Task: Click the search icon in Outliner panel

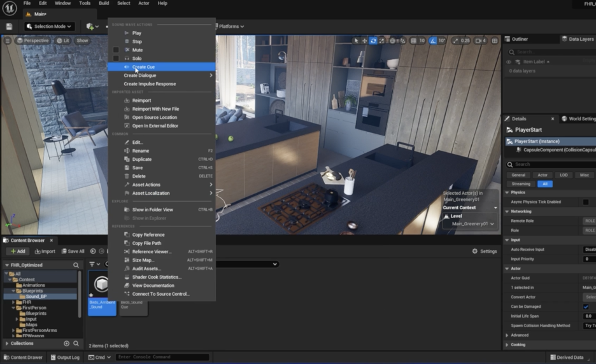Action: 511,52
